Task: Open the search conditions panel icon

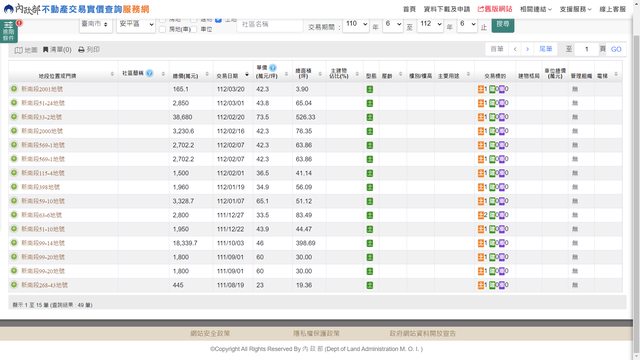Action: tap(9, 31)
